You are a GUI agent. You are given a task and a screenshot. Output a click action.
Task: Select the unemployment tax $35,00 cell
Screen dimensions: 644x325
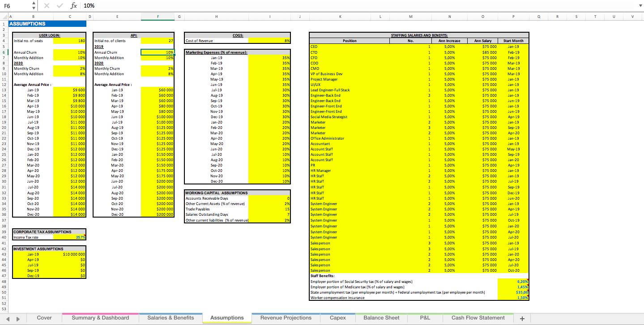[513, 292]
